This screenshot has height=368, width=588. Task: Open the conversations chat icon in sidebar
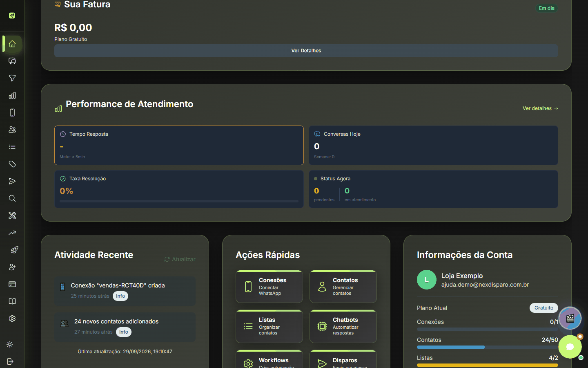click(x=12, y=61)
